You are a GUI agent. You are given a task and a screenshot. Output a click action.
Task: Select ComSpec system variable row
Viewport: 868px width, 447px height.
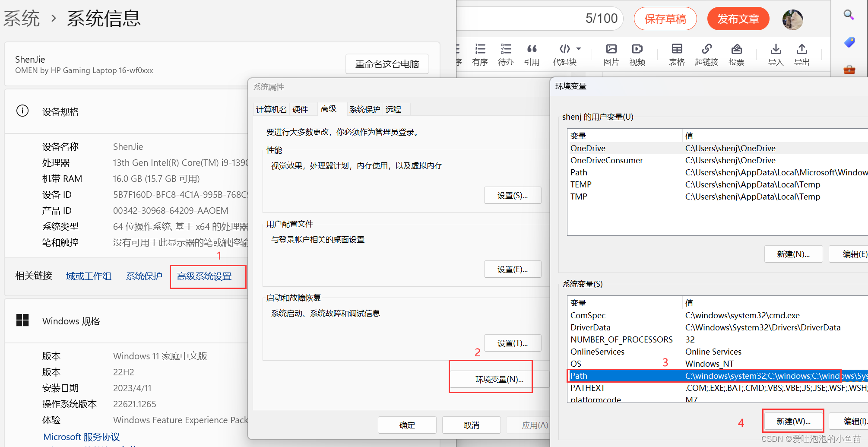click(719, 315)
